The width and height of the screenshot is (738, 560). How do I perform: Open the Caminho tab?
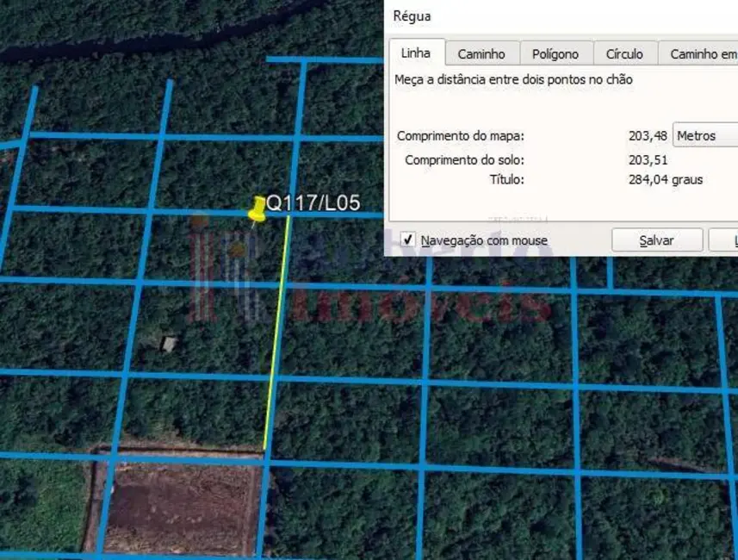[482, 54]
